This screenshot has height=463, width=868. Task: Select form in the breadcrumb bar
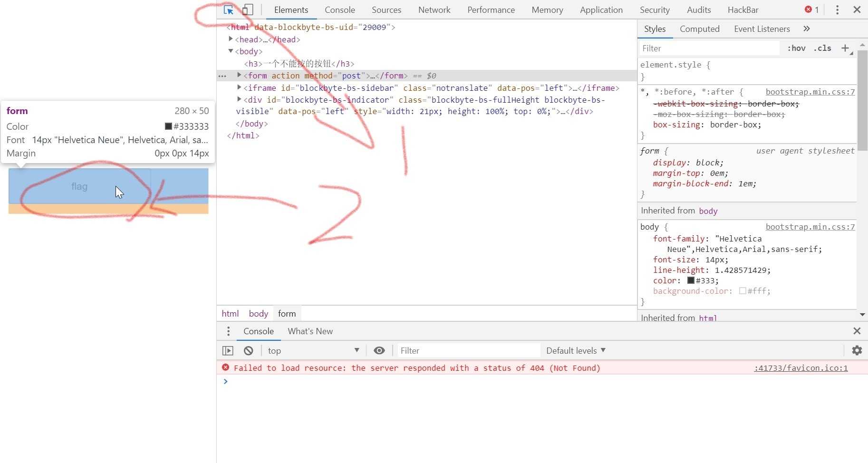click(287, 313)
